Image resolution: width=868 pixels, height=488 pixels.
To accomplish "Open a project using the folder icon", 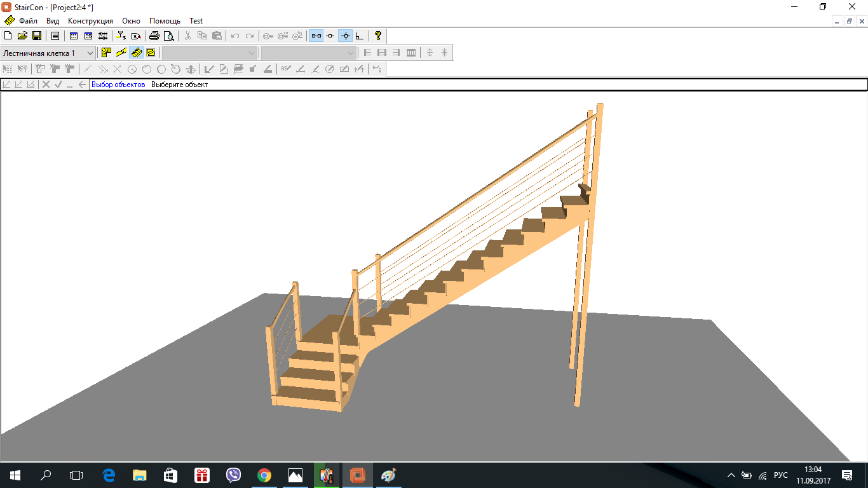I will pos(22,36).
